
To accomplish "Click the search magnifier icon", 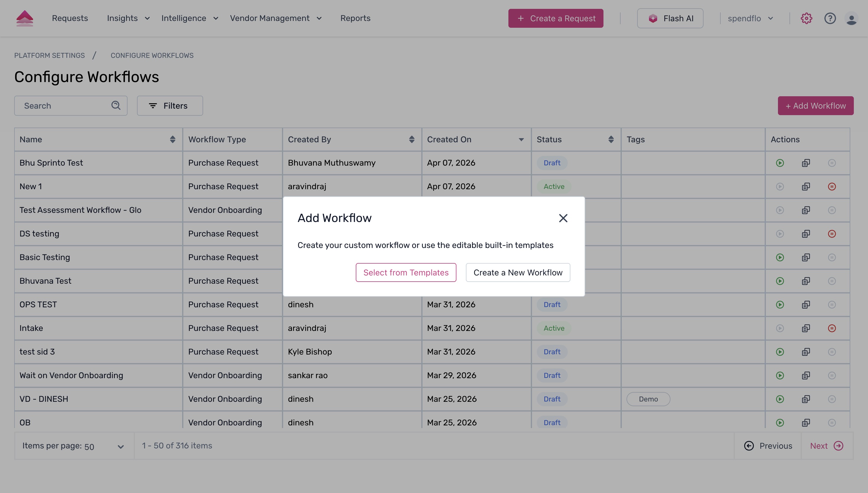I will (x=116, y=105).
